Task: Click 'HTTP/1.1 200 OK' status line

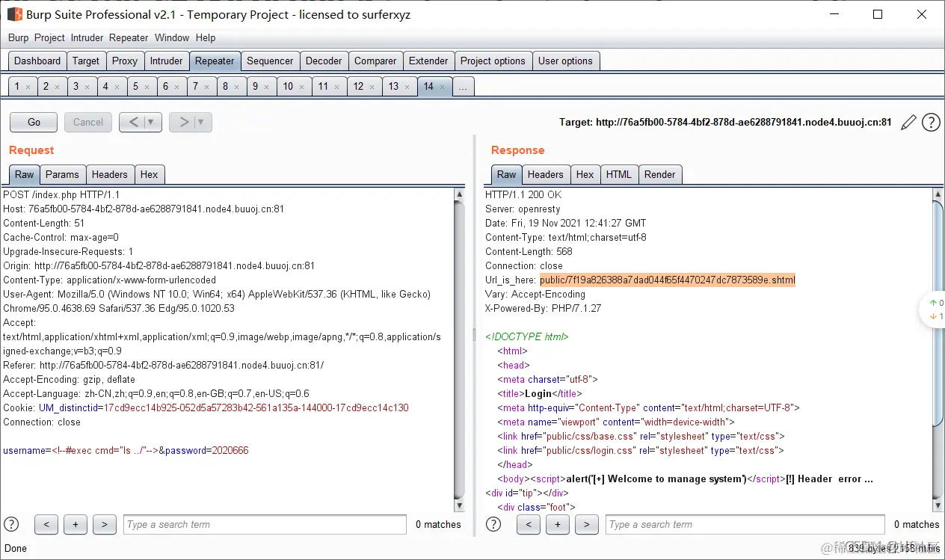Action: [x=523, y=194]
